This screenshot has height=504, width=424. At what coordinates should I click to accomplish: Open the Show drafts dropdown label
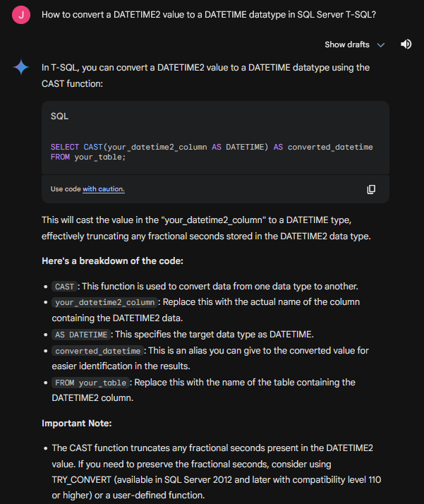point(346,44)
